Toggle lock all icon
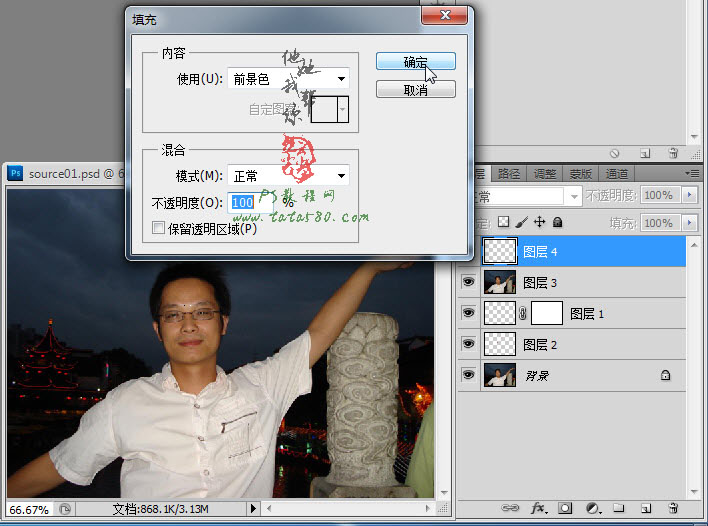Viewport: 708px width, 526px height. click(558, 222)
